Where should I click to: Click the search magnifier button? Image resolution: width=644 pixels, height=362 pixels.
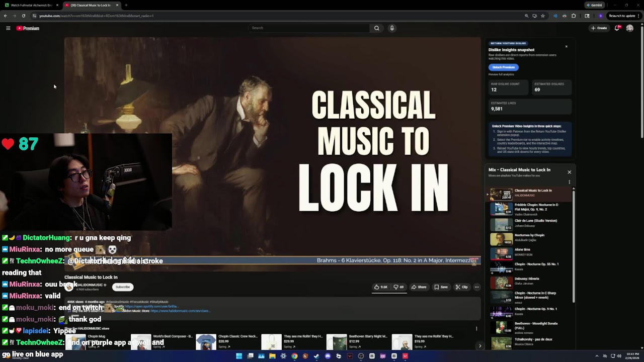[x=376, y=28]
